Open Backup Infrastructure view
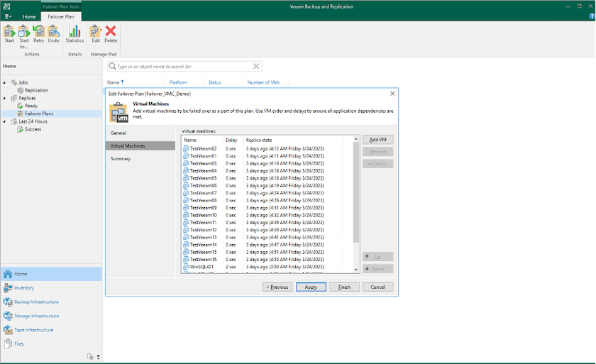The width and height of the screenshot is (596, 364). click(x=35, y=302)
